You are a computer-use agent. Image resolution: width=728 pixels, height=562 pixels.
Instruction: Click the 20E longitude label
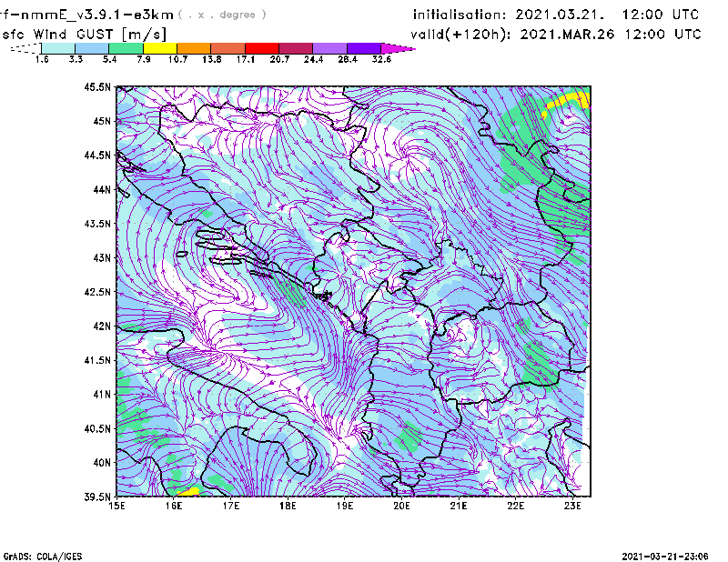401,506
